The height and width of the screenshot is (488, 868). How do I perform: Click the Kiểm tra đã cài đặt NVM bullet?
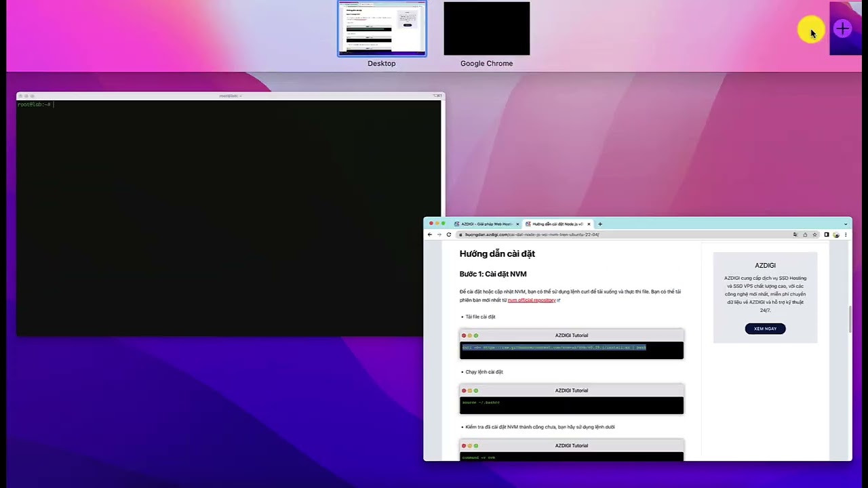540,427
